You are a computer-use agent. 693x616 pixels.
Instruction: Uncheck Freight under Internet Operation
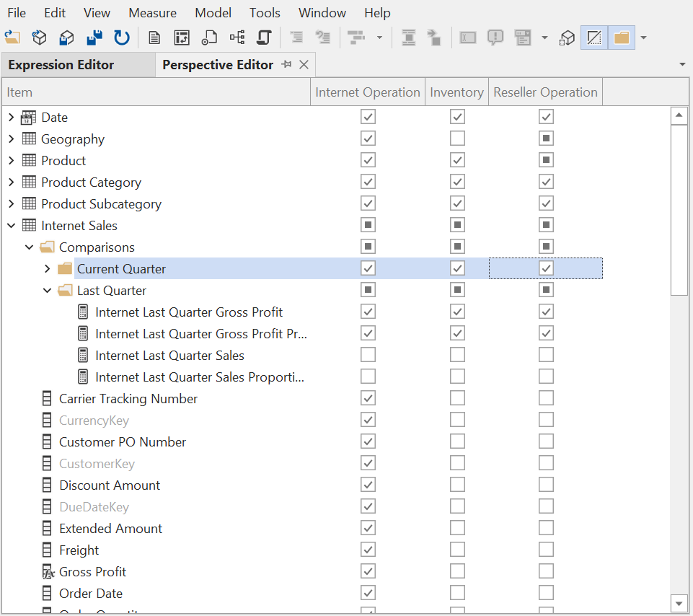click(x=368, y=549)
